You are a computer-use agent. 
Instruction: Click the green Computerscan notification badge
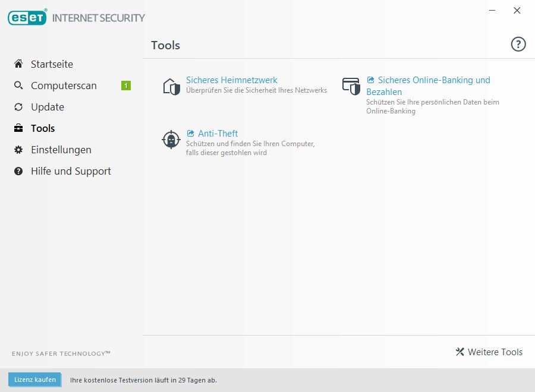(126, 86)
